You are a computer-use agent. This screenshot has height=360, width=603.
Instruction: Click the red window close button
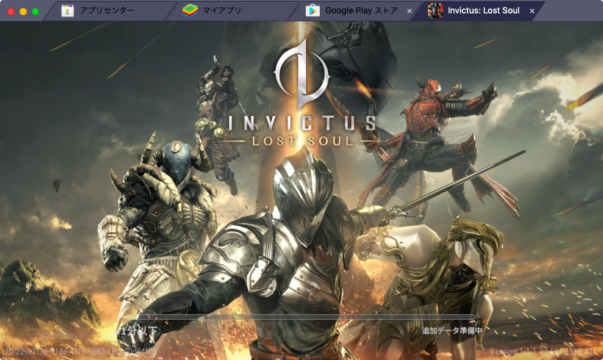pyautogui.click(x=11, y=12)
